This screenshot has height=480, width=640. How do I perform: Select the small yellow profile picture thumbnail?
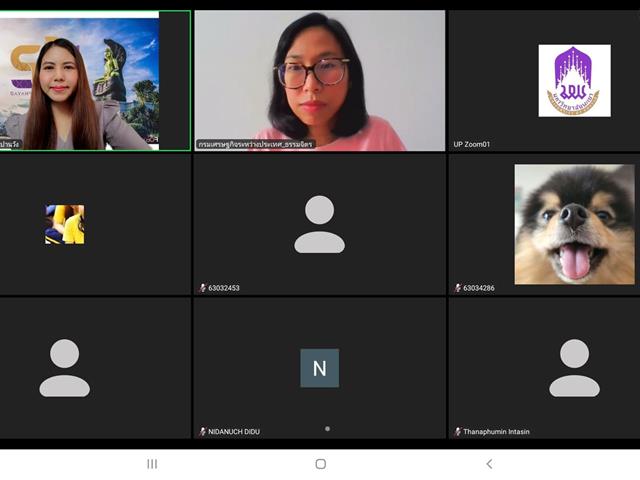coord(64,224)
